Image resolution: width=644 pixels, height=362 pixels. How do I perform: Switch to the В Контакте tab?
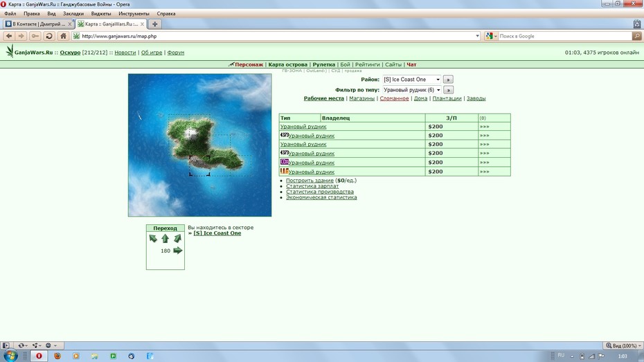[38, 24]
